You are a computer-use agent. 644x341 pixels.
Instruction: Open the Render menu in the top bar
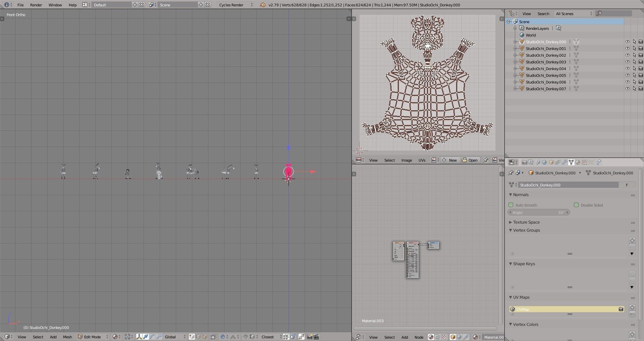click(x=36, y=5)
